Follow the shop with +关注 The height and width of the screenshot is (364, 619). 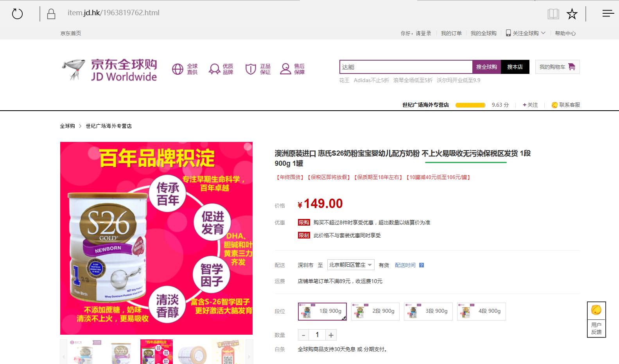[x=530, y=105]
